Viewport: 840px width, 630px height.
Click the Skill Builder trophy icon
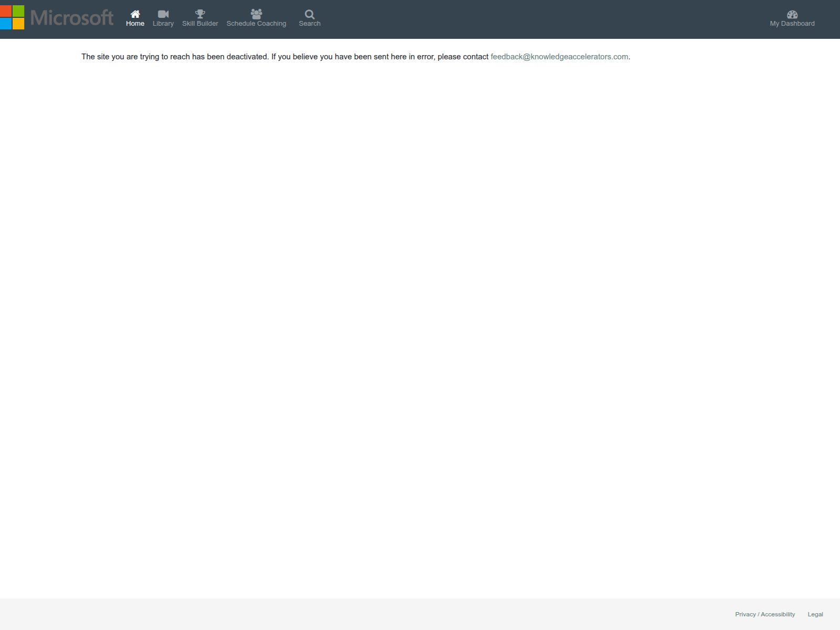(200, 14)
